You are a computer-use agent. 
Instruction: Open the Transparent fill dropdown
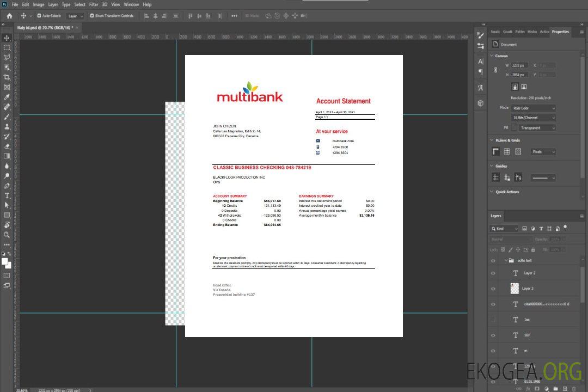click(537, 128)
